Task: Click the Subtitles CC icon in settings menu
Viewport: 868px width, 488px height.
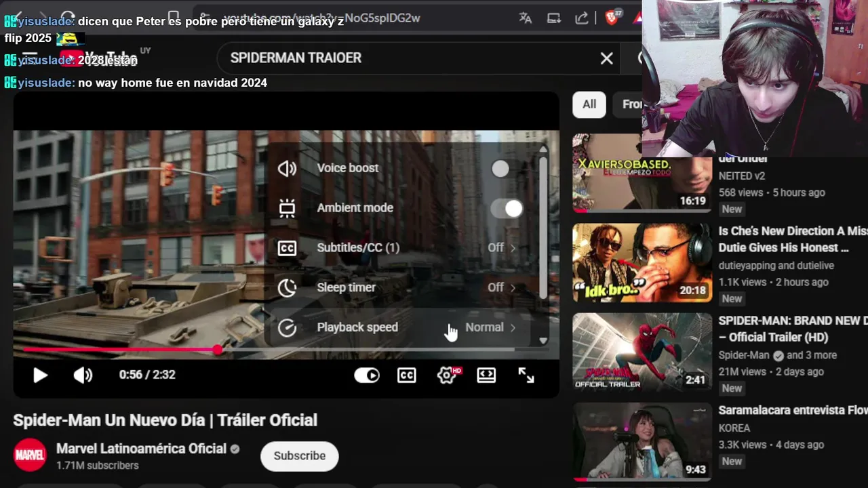Action: tap(288, 248)
